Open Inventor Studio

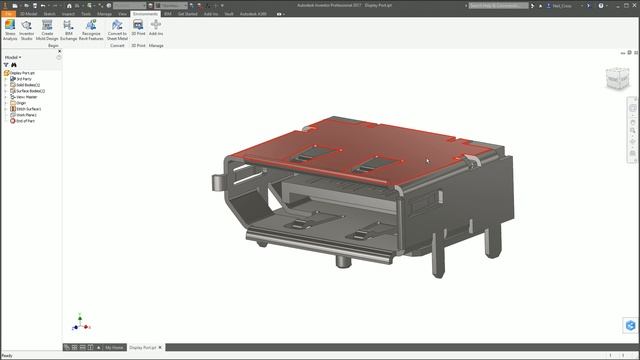[x=27, y=30]
